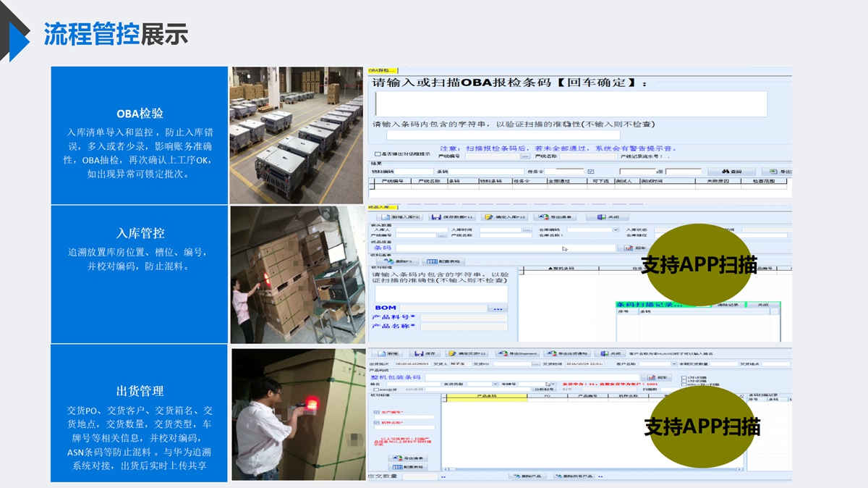868x488 pixels.
Task: Click the large OBA报检条码 input box
Action: (x=569, y=104)
